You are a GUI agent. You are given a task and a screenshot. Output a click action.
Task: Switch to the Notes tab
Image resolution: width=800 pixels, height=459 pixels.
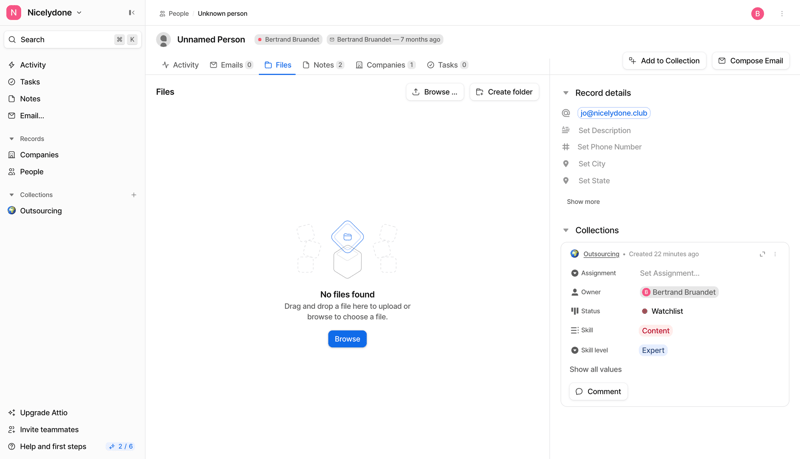click(323, 65)
